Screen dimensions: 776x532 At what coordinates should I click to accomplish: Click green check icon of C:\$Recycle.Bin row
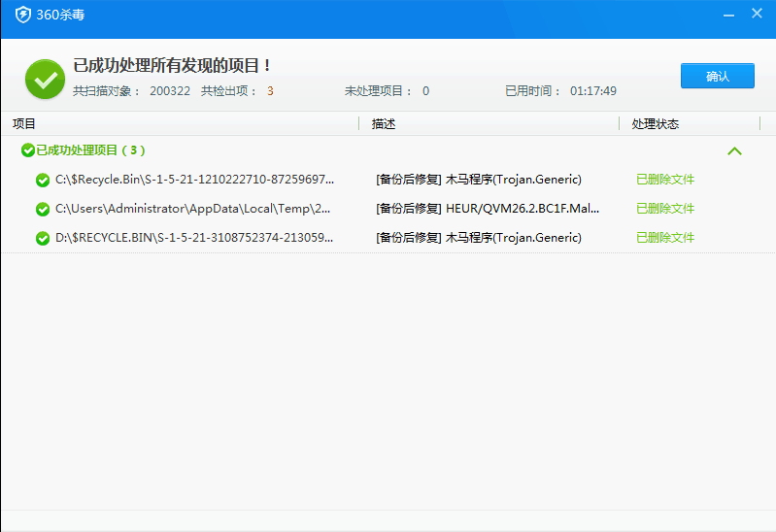(43, 181)
